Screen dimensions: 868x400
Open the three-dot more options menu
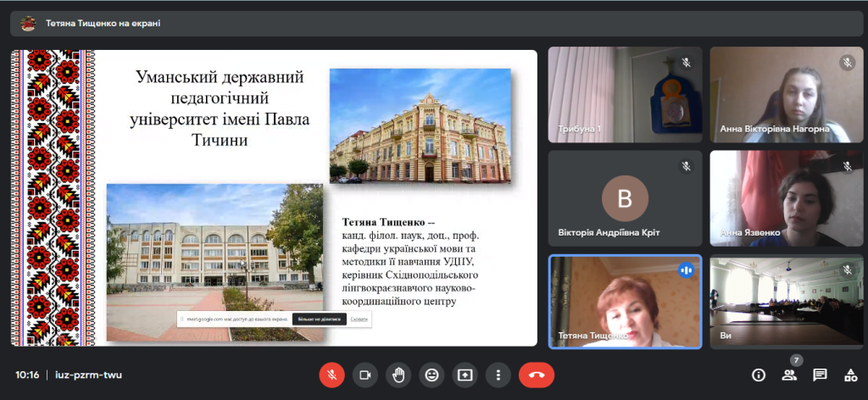tap(498, 375)
